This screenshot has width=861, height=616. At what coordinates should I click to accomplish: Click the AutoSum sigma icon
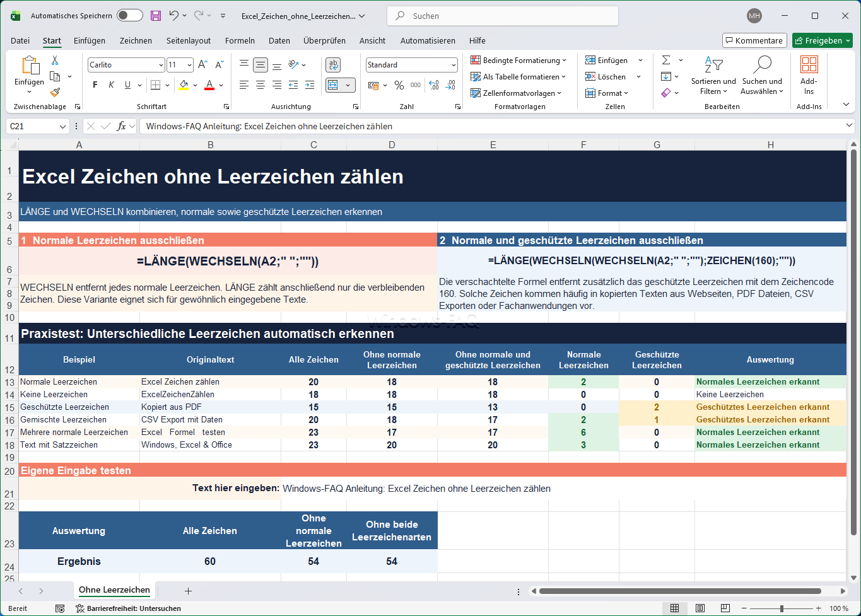(666, 60)
